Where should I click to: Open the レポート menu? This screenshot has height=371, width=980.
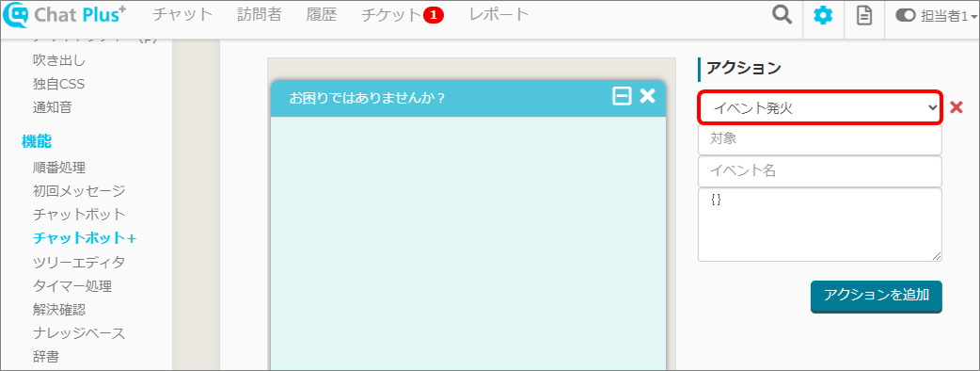click(498, 15)
